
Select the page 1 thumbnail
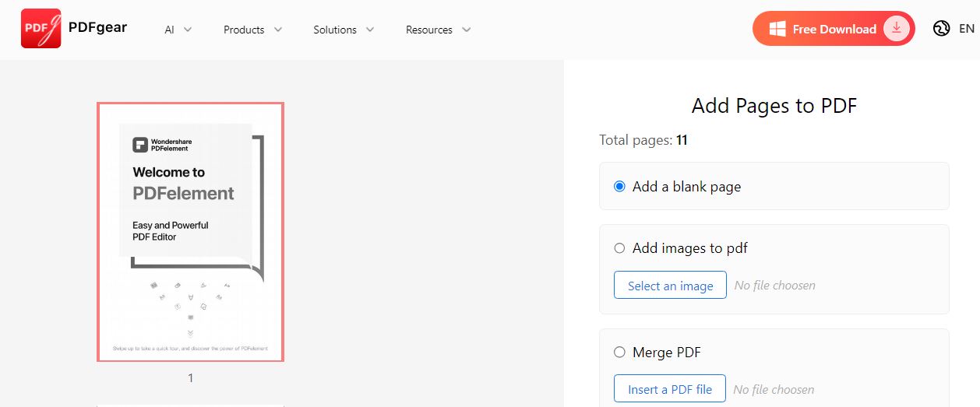(x=190, y=232)
